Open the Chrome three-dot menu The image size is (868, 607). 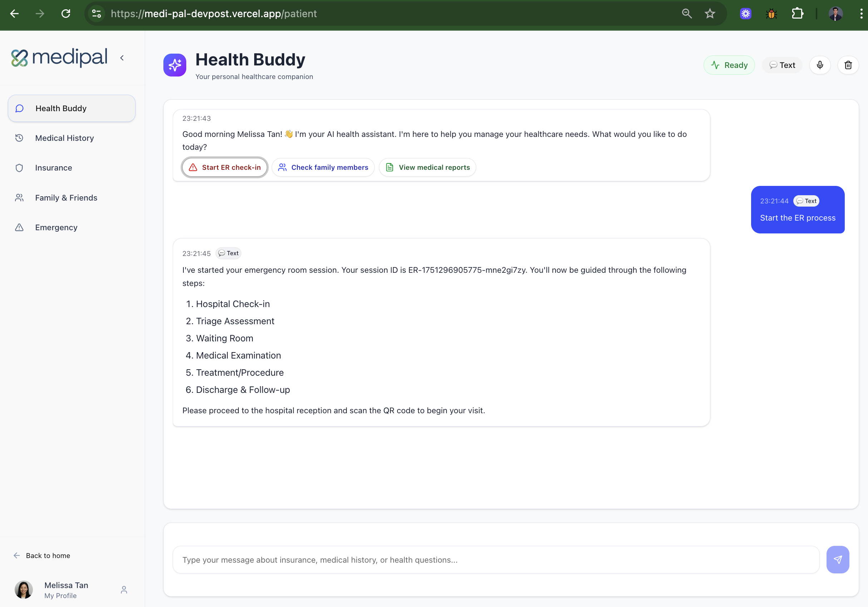point(861,14)
